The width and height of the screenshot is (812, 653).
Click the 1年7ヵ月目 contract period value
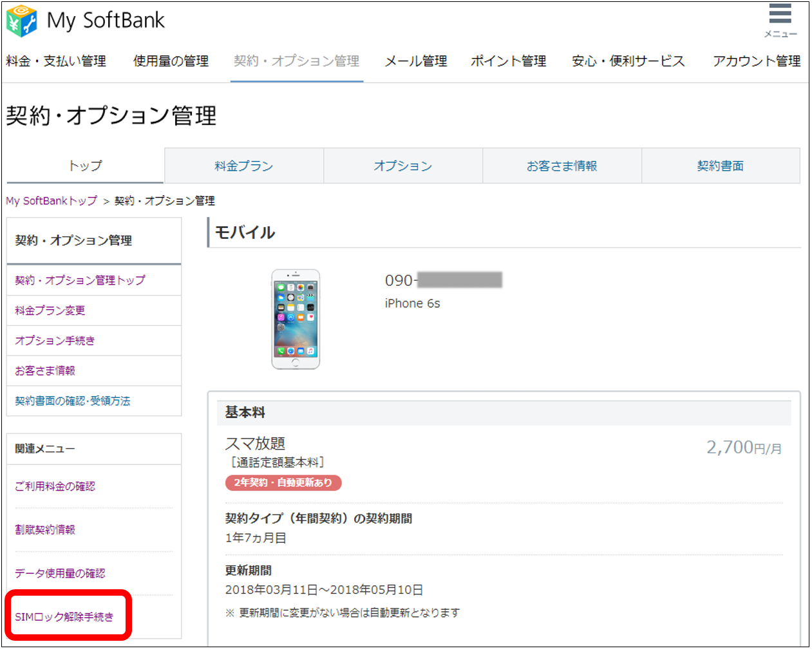256,538
